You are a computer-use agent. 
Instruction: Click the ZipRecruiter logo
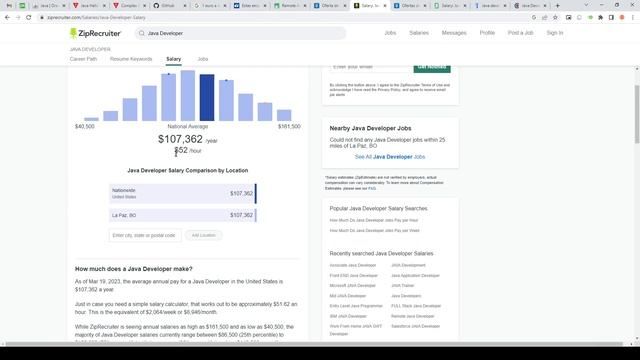tap(96, 33)
